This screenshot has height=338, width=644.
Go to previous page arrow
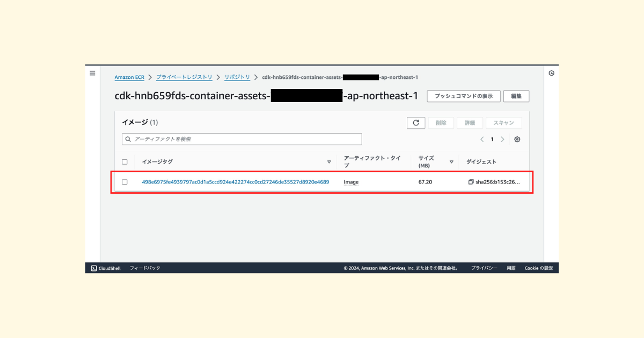pos(481,139)
